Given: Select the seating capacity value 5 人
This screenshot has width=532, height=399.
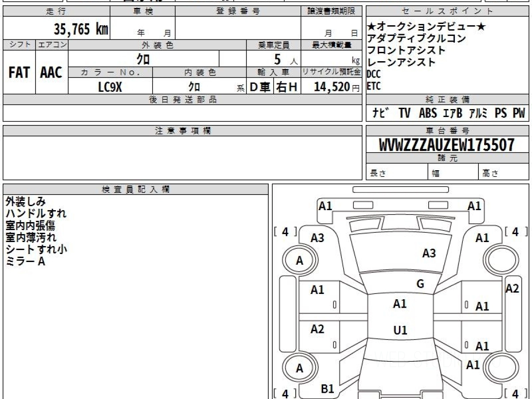Looking at the screenshot, I should coord(286,59).
